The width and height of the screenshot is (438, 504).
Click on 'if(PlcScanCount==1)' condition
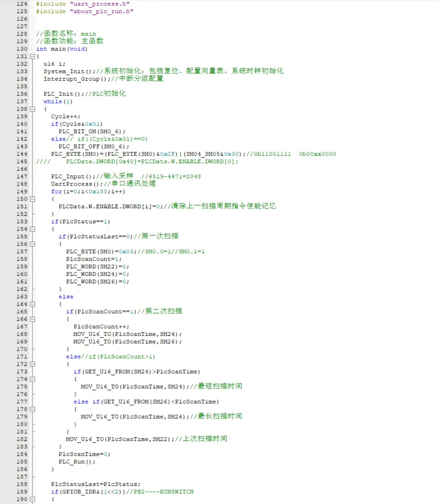click(x=101, y=312)
